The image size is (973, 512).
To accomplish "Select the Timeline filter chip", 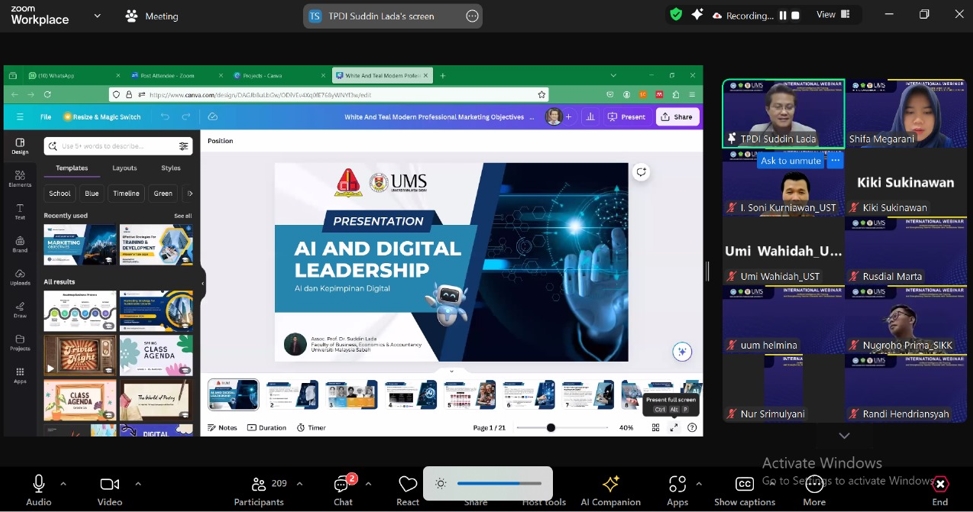I will pyautogui.click(x=126, y=194).
